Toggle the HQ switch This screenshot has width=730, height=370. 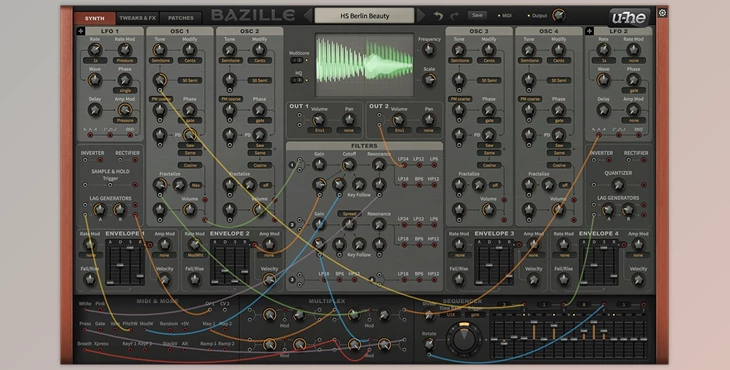296,80
